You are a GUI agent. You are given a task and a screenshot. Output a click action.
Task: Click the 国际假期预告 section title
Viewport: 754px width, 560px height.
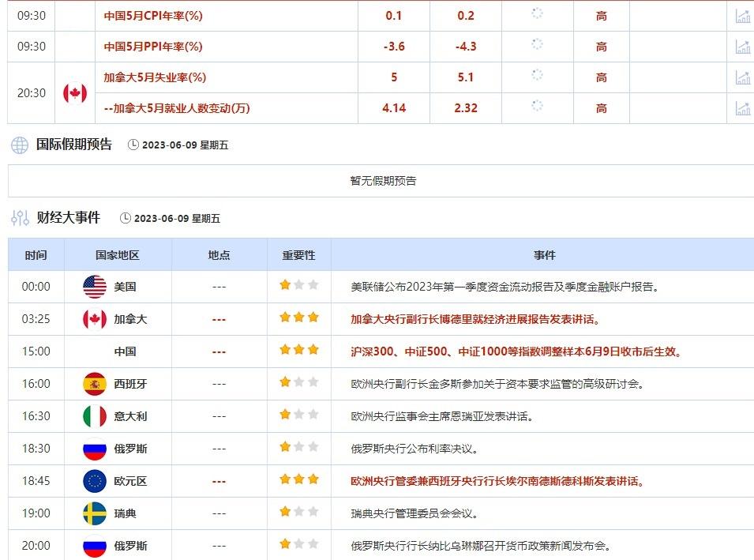(x=74, y=145)
